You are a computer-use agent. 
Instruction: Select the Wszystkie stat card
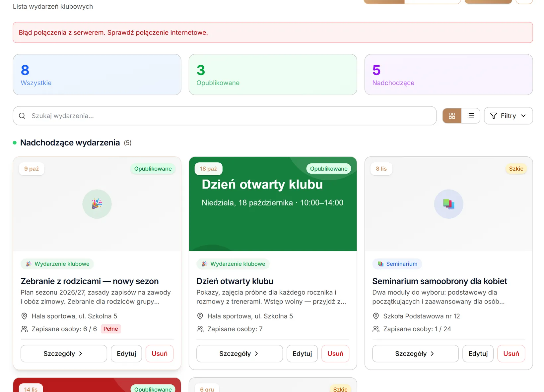coord(97,75)
